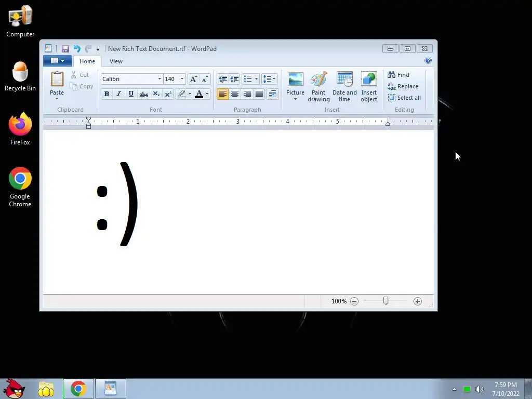532x399 pixels.
Task: Open the Paragraph dialog icon
Action: [272, 94]
